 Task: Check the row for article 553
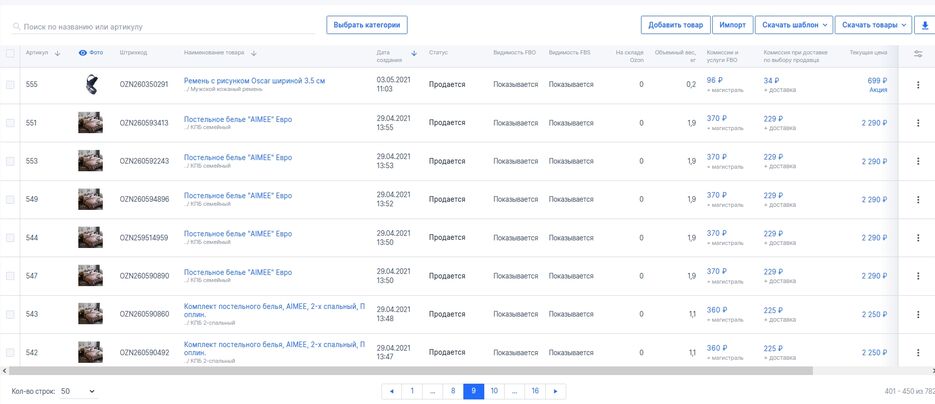10,161
